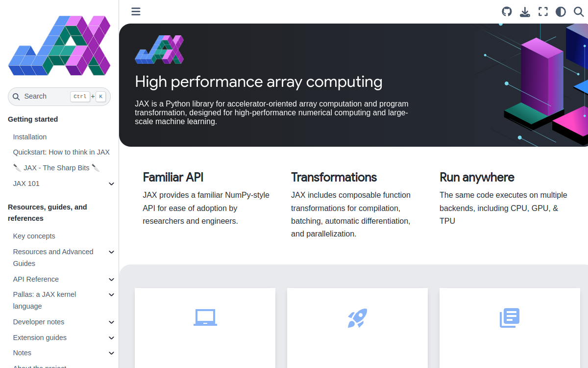Open the JAX 101 section
The width and height of the screenshot is (588, 368).
(26, 184)
